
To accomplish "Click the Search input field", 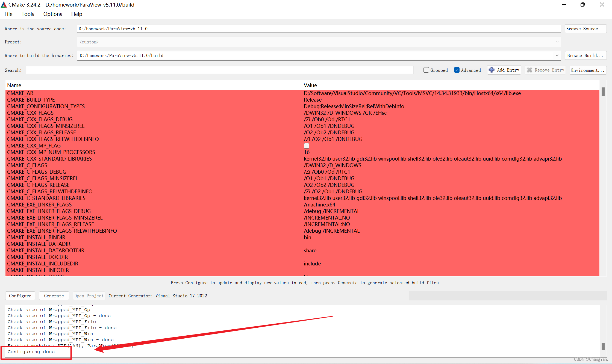I will point(219,70).
